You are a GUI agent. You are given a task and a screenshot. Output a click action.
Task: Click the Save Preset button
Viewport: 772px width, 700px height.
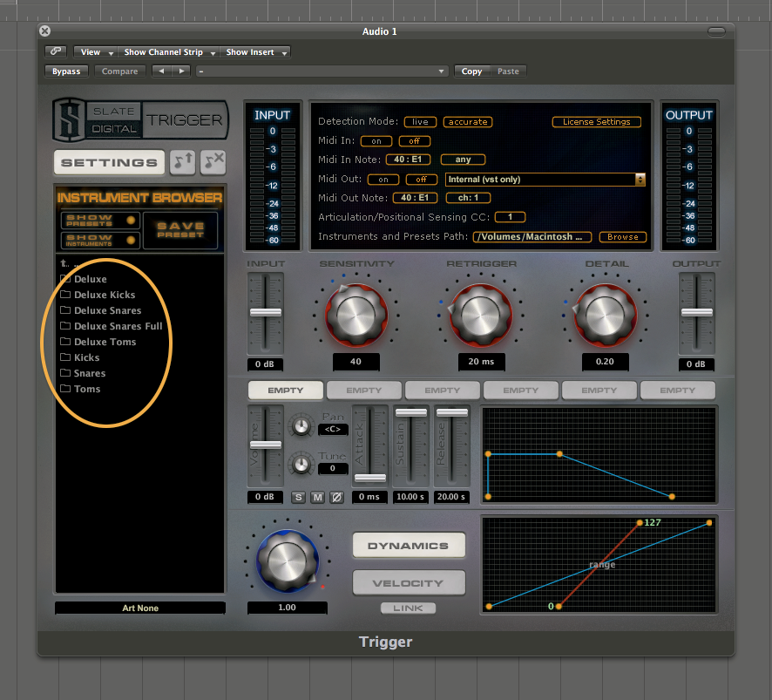(180, 230)
